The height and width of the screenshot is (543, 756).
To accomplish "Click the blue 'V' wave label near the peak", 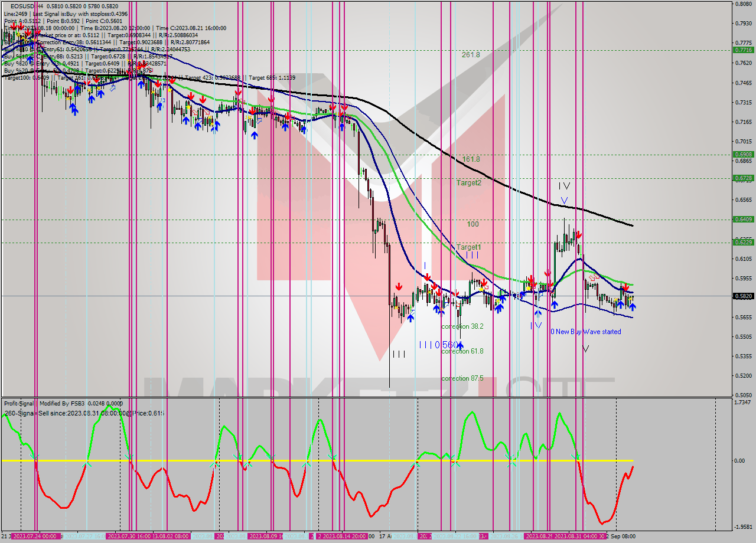I will tap(564, 201).
